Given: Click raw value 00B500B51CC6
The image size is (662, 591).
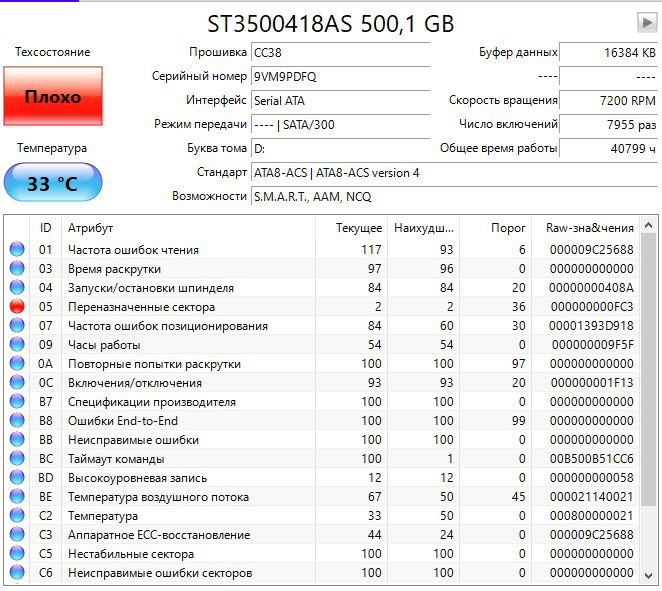Looking at the screenshot, I should 592,459.
